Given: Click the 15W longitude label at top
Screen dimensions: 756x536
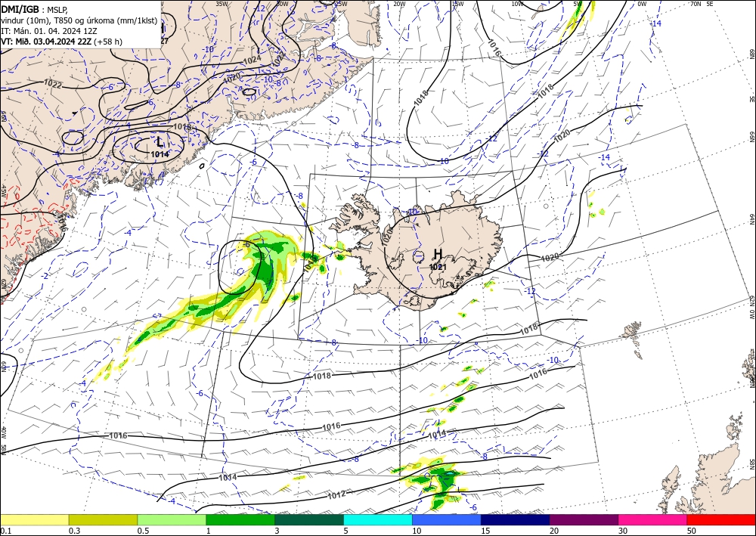Looking at the screenshot, I should (457, 4).
